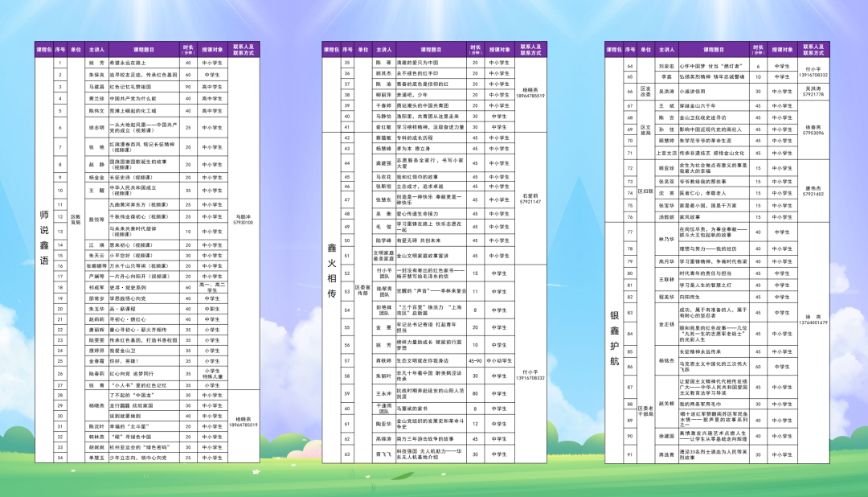
Task: Click '授课对象' header in right table
Action: point(782,50)
